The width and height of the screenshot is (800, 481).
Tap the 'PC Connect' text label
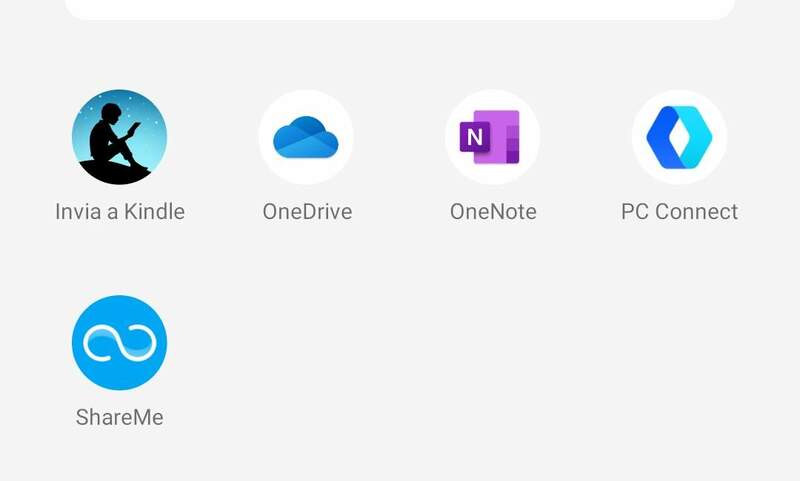pos(679,212)
